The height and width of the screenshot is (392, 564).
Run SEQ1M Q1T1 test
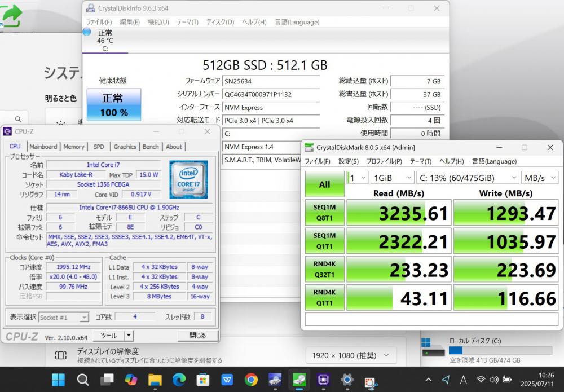[x=324, y=241]
